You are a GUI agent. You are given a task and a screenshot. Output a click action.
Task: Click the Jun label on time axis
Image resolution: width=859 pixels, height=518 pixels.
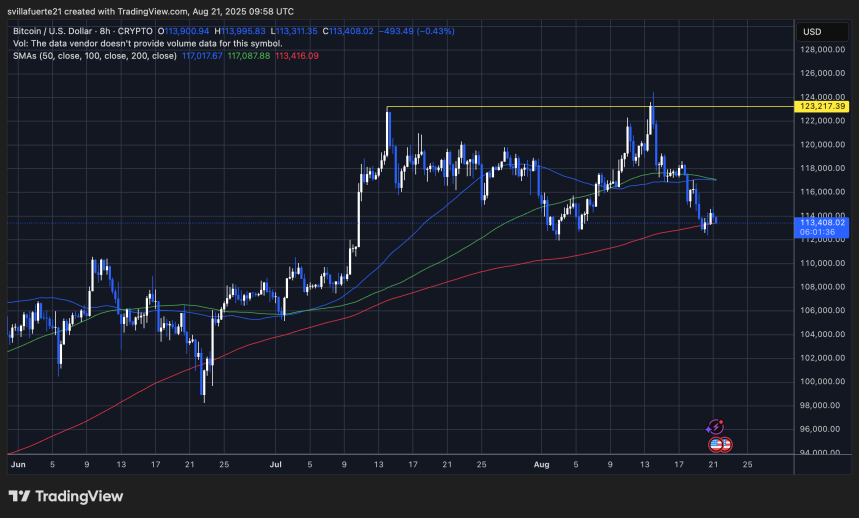point(15,465)
